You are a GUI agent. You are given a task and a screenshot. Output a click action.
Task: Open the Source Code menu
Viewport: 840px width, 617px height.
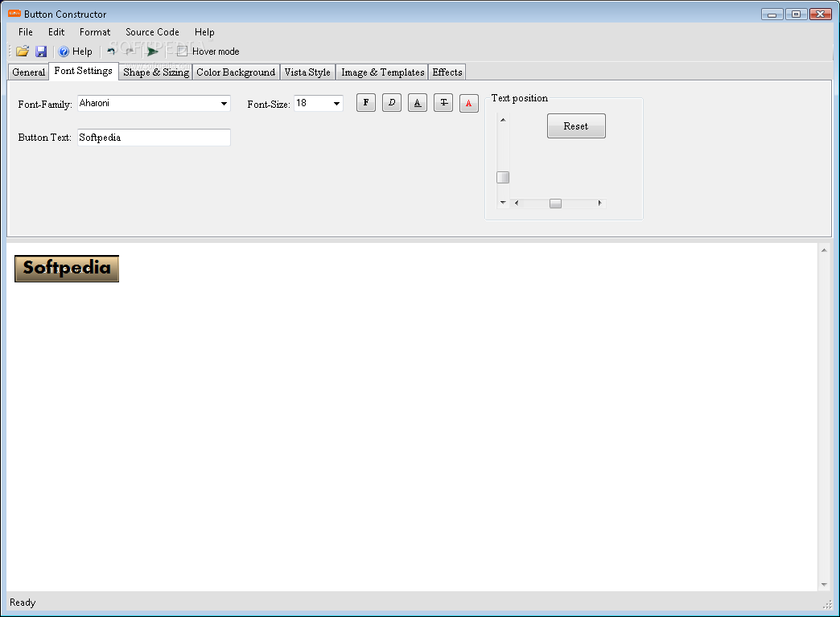(152, 32)
